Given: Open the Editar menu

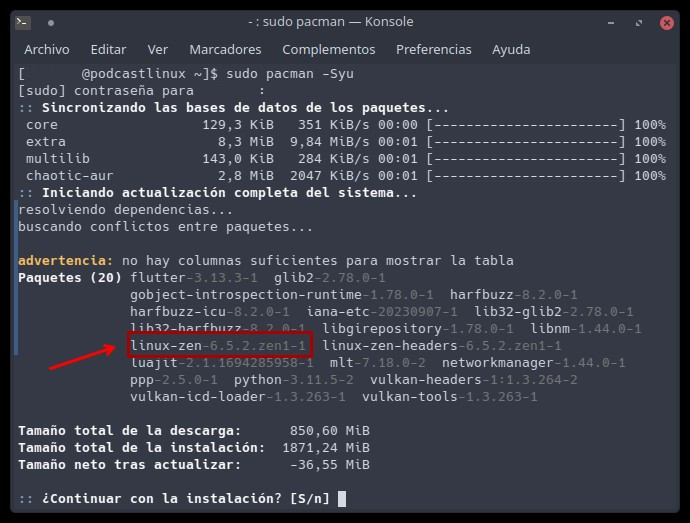Looking at the screenshot, I should pyautogui.click(x=108, y=50).
